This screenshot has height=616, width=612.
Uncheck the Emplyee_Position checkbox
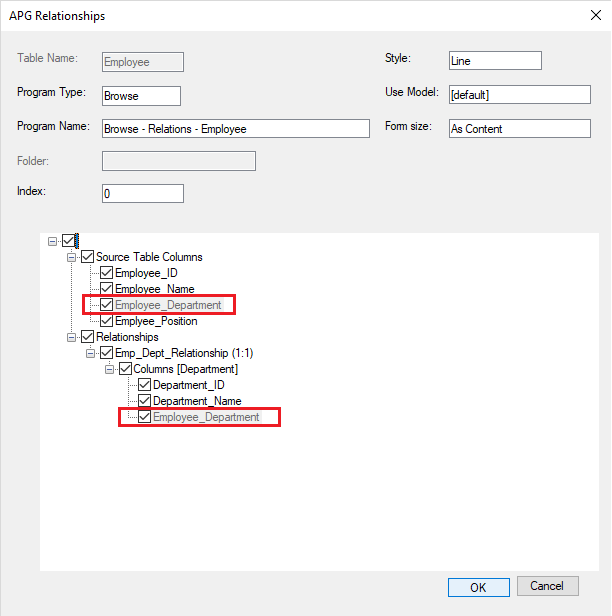pos(107,321)
